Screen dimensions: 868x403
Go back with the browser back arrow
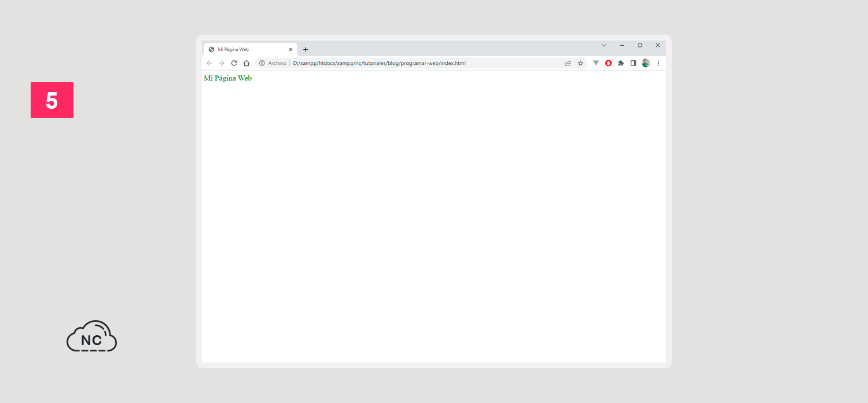tap(209, 63)
